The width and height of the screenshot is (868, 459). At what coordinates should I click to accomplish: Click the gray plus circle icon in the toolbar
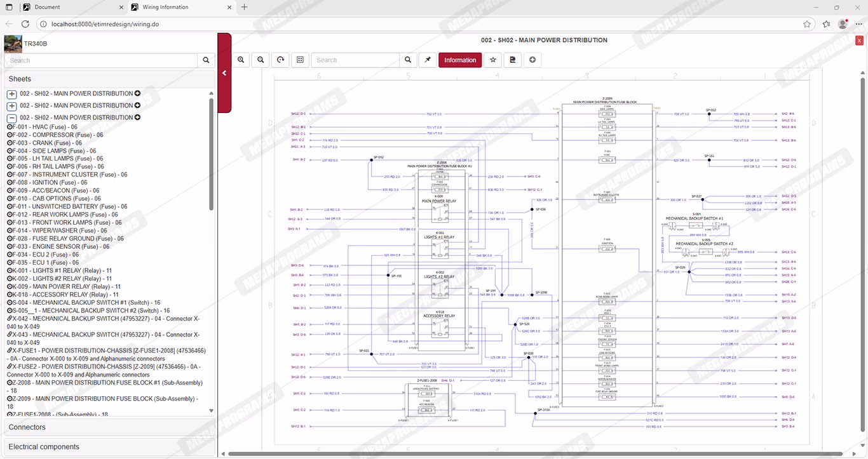click(x=532, y=60)
